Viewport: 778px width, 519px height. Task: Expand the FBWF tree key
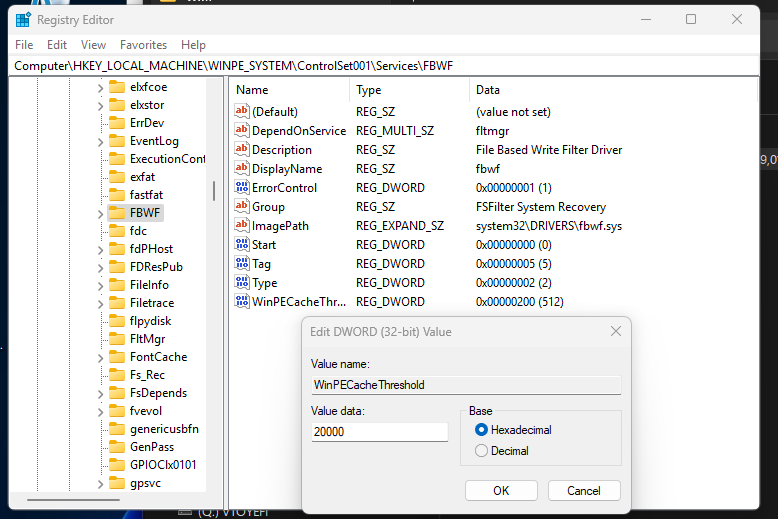100,214
